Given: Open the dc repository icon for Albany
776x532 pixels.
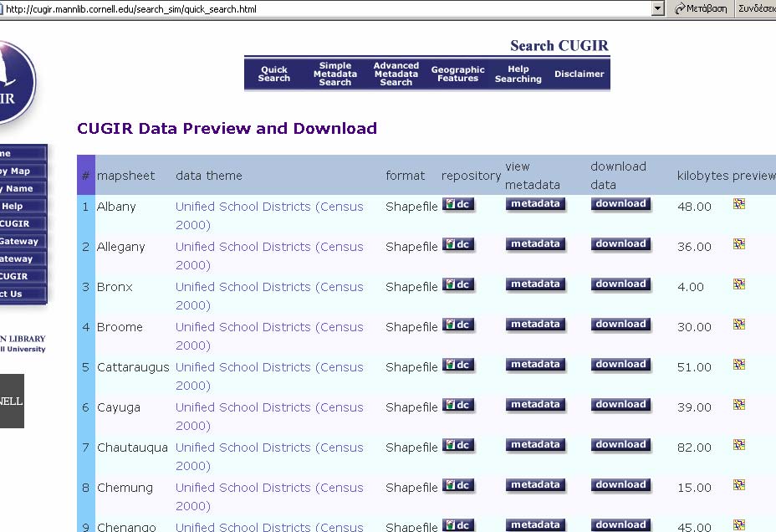Looking at the screenshot, I should 458,204.
